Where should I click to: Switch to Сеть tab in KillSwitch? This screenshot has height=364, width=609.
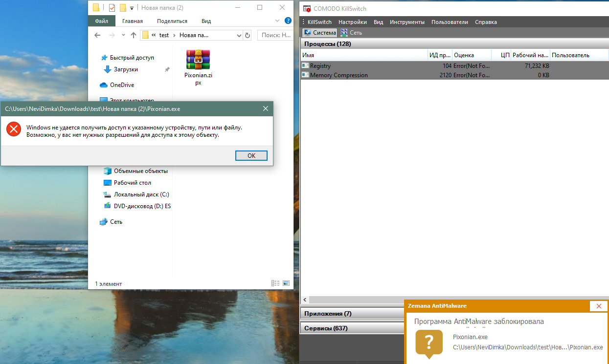[x=351, y=33]
